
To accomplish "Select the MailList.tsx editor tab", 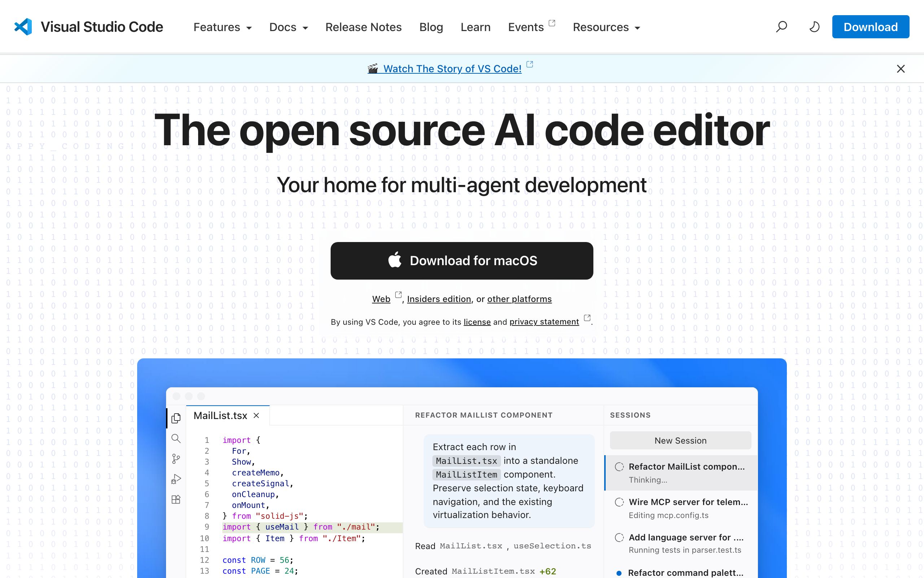I will [x=227, y=415].
